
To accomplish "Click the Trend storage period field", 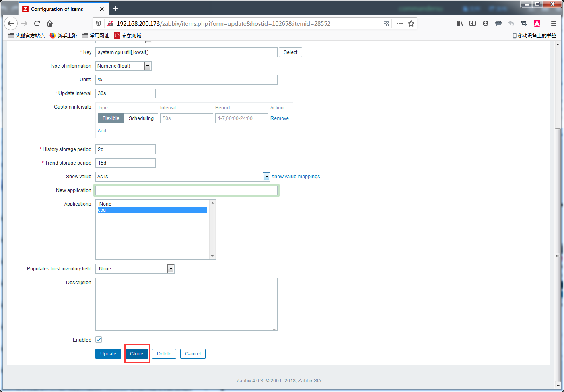I will click(126, 163).
